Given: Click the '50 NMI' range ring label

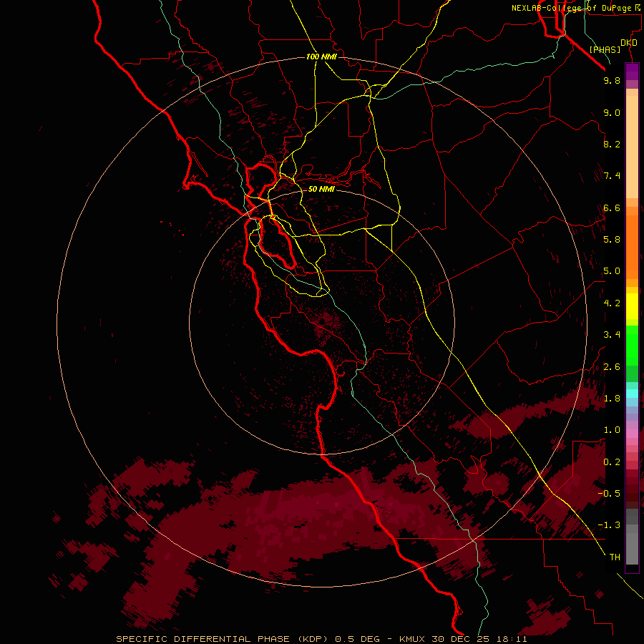Looking at the screenshot, I should tap(321, 189).
